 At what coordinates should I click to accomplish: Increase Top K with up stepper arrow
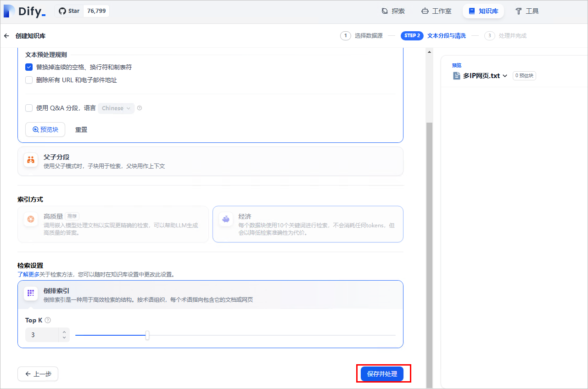[x=64, y=332]
